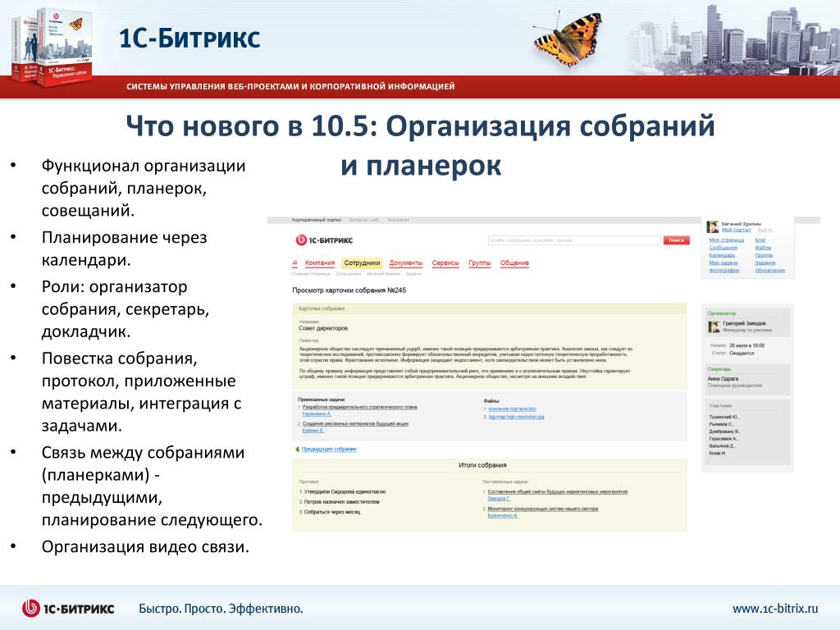Open the first attached .doc file link

tap(512, 409)
